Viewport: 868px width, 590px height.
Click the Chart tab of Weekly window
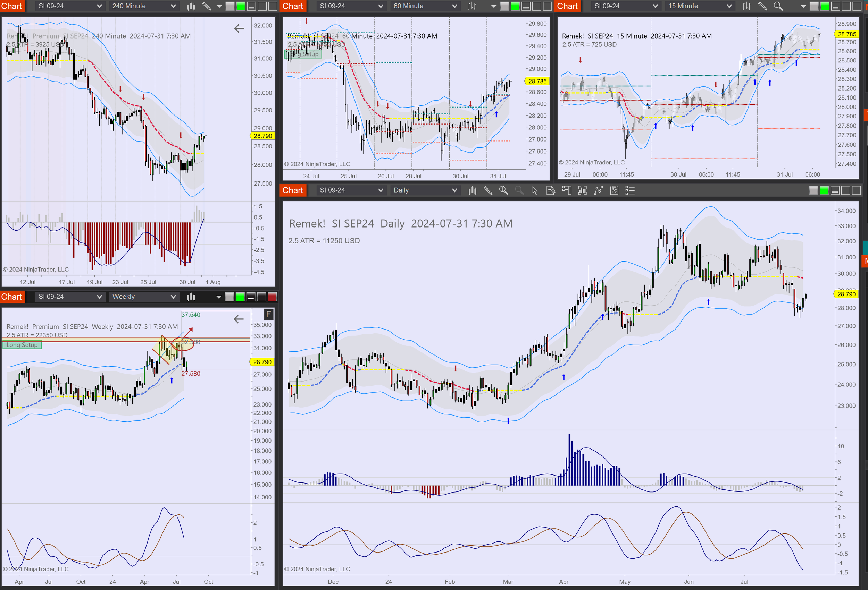[11, 297]
